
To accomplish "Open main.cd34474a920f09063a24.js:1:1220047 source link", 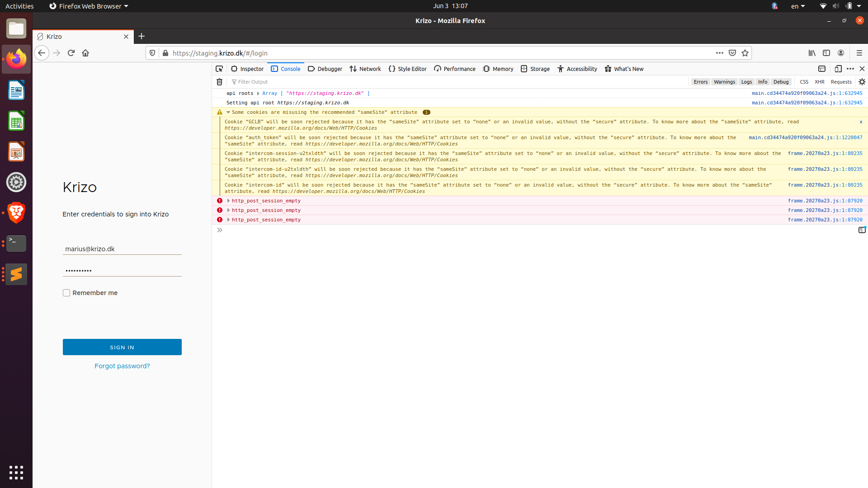I will [806, 138].
